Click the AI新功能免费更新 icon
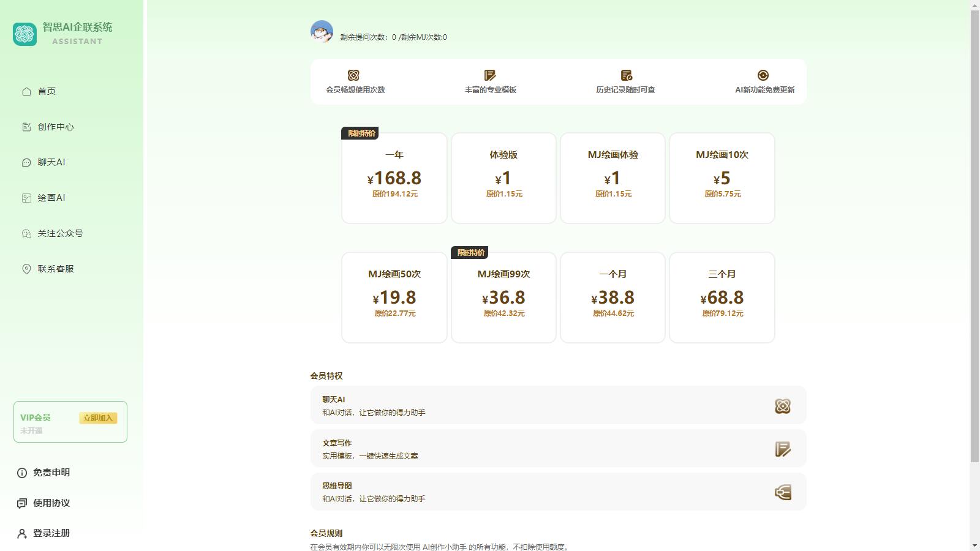The width and height of the screenshot is (980, 551). [763, 75]
